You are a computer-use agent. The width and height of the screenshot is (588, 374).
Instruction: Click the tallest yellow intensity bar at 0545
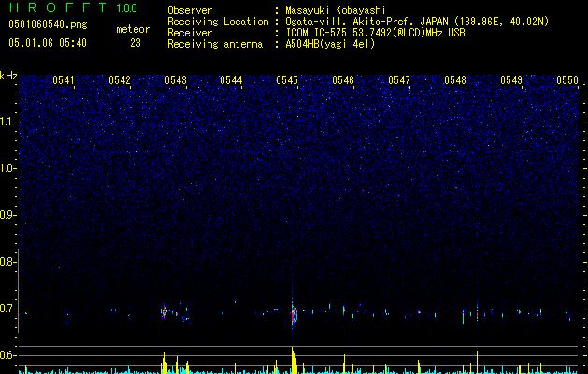293,360
